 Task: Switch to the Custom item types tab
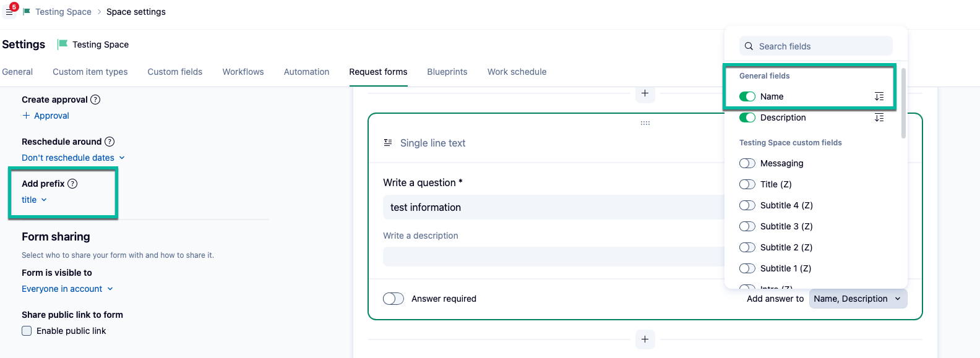[x=90, y=72]
